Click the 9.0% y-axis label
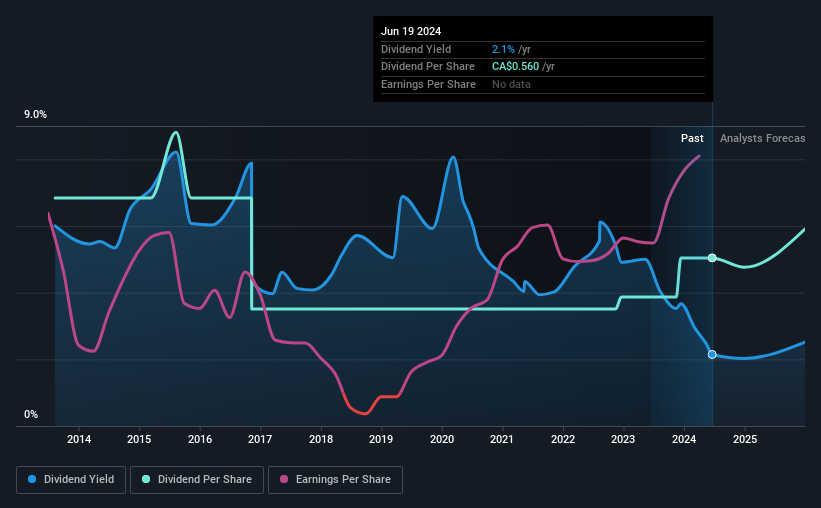The width and height of the screenshot is (821, 508). (x=35, y=115)
